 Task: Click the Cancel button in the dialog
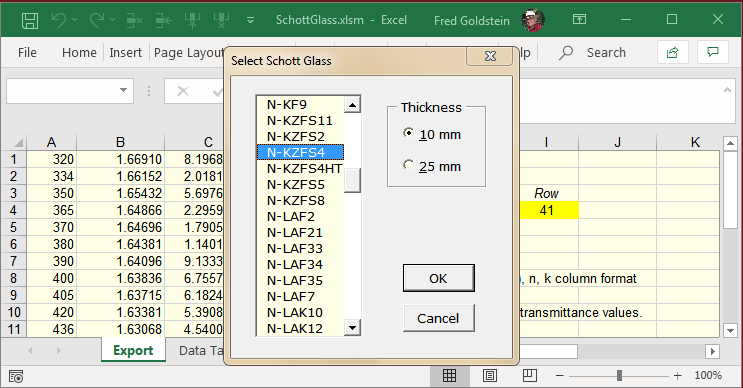pos(438,318)
